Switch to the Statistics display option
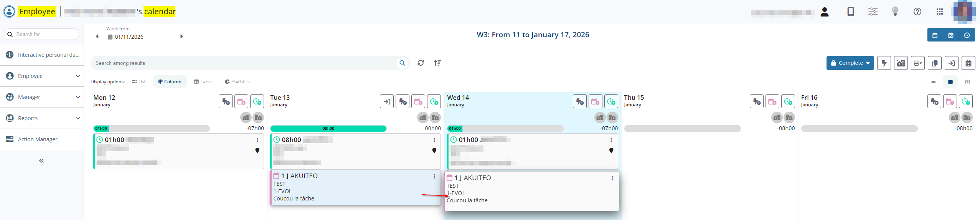980x220 pixels. click(x=237, y=82)
